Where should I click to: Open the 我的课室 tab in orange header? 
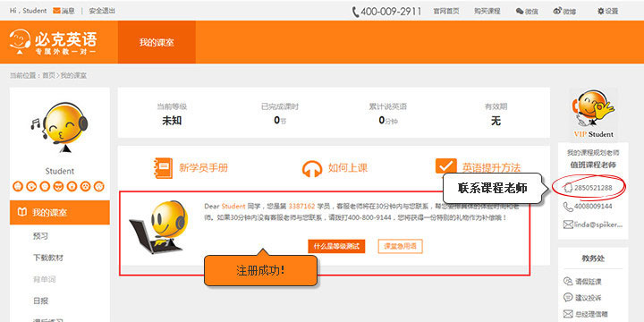pos(157,42)
